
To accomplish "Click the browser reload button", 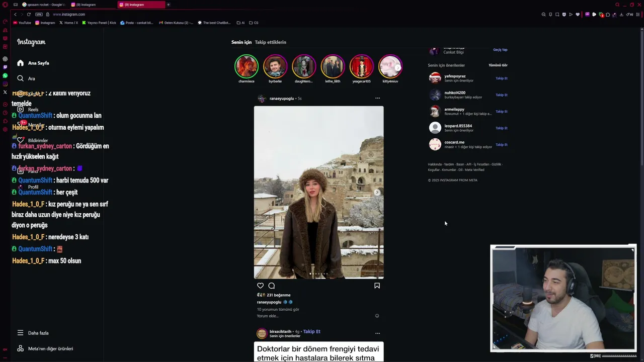I will pyautogui.click(x=29, y=14).
